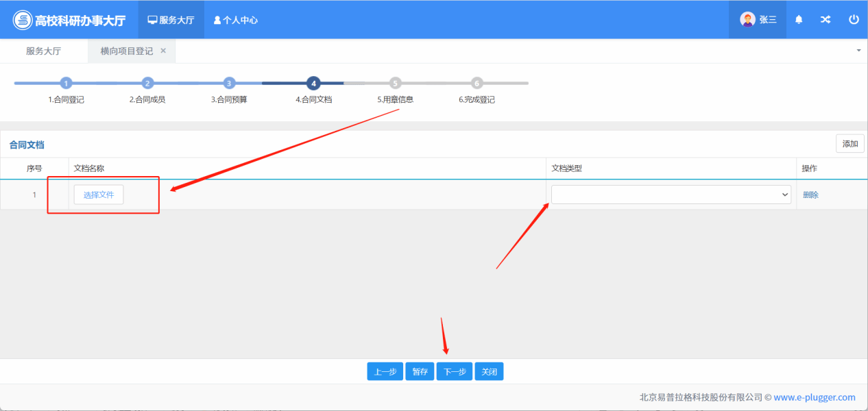Jump to step 2 合同成员
Screen dimensions: 868x411
click(147, 84)
